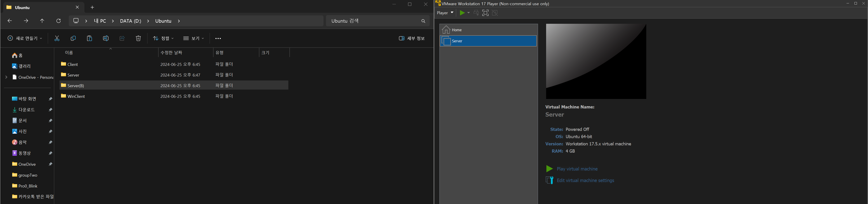Open a new File Explorer tab

(x=92, y=7)
